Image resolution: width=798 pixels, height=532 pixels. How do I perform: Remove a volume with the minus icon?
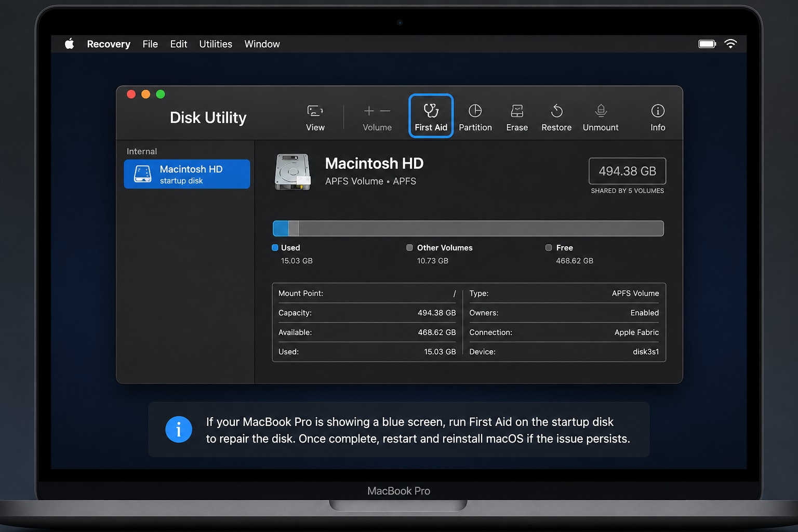[x=385, y=111]
